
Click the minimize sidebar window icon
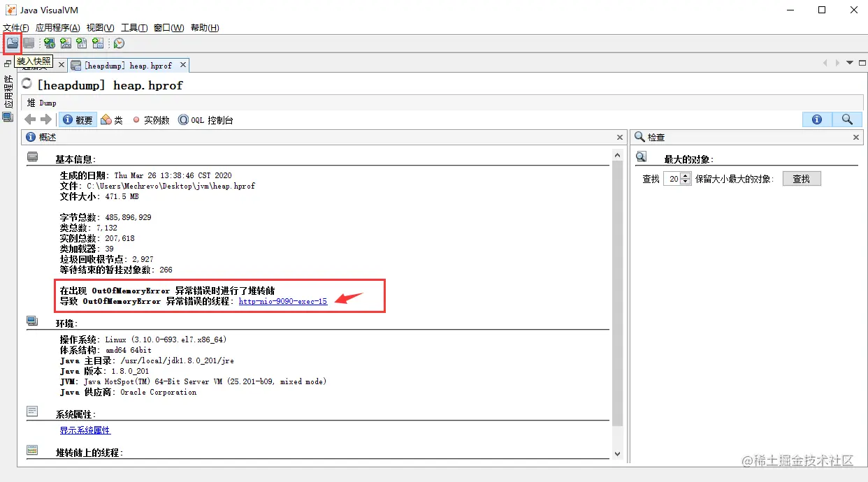8,64
